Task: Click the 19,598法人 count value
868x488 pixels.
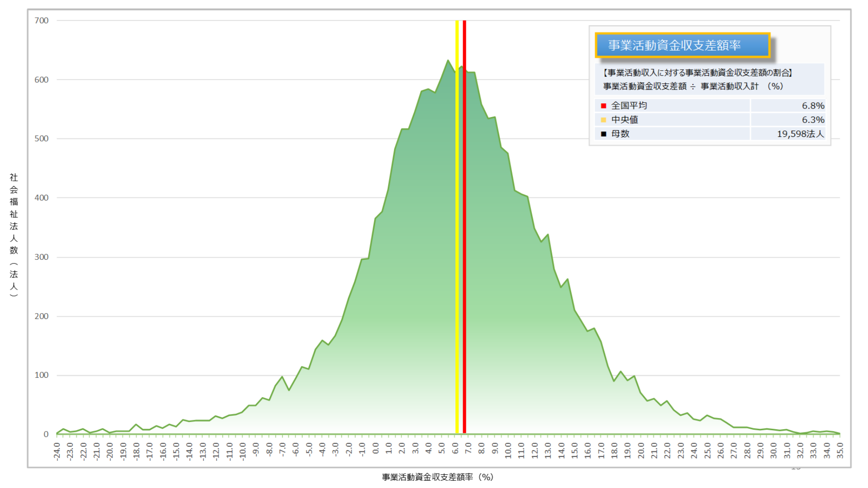Action: click(x=800, y=134)
